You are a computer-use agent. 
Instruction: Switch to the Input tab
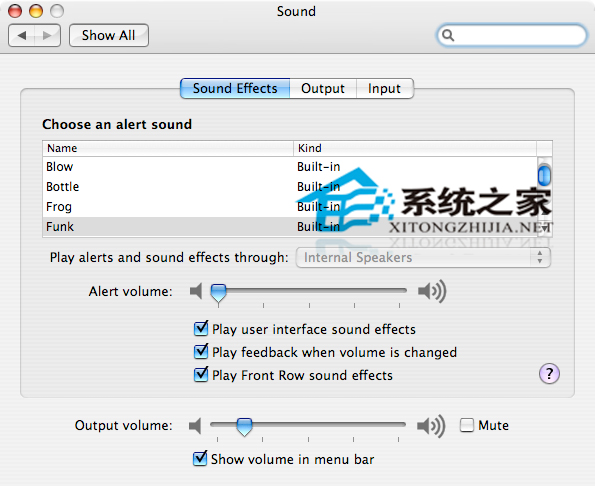click(x=384, y=88)
